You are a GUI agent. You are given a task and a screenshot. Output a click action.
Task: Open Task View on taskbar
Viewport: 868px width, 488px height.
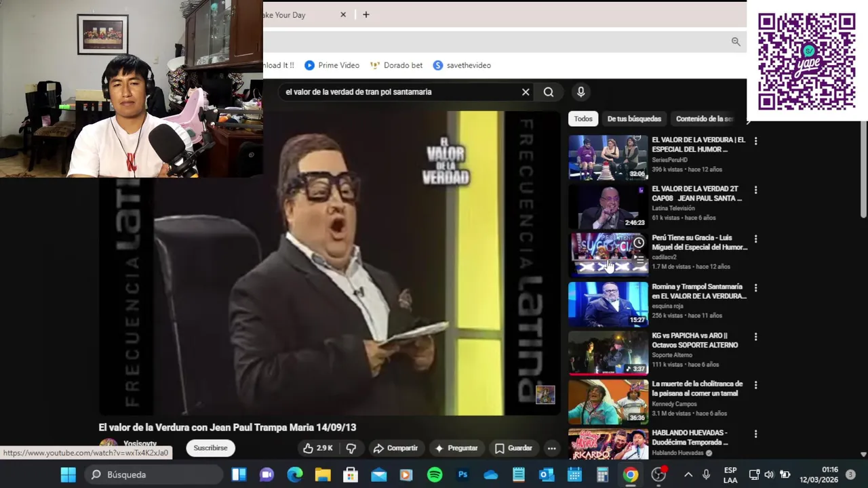(x=239, y=474)
